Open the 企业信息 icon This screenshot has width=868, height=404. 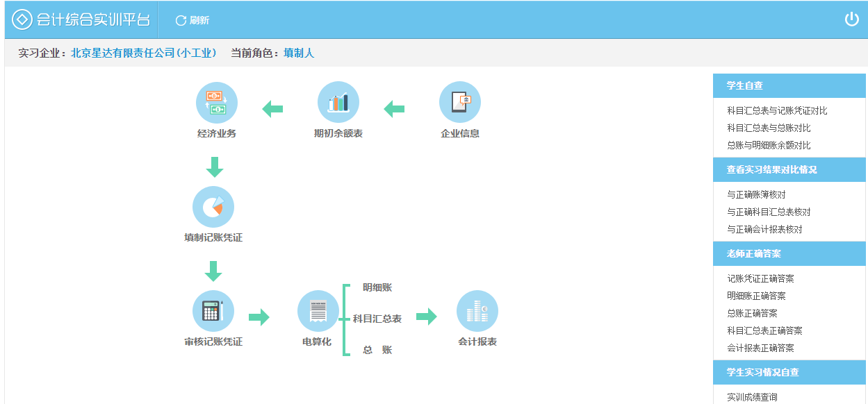pos(459,103)
